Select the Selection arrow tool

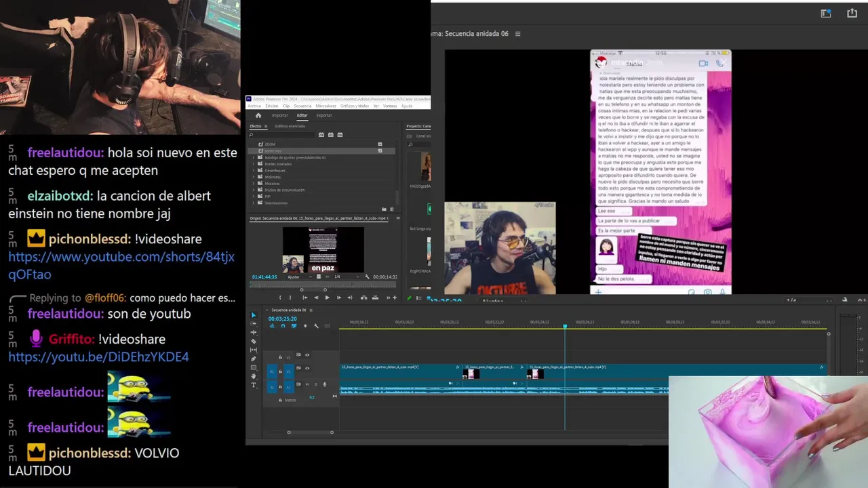coord(254,315)
